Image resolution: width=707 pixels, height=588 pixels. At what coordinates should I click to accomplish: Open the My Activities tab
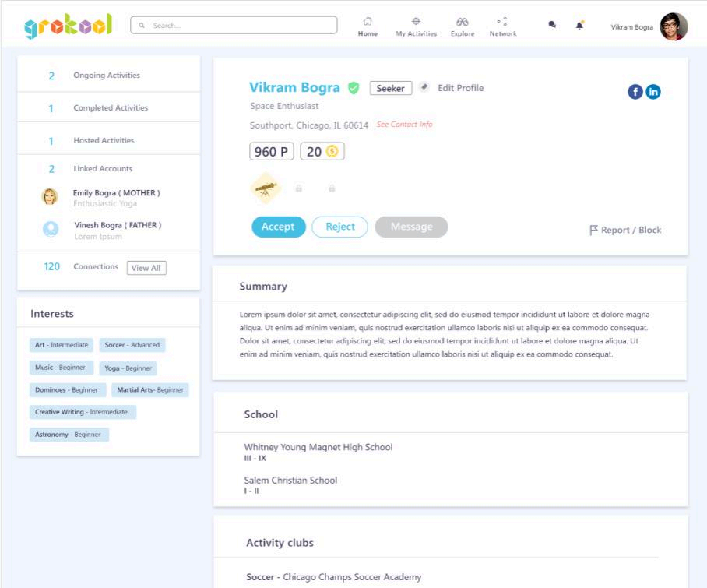click(x=416, y=26)
